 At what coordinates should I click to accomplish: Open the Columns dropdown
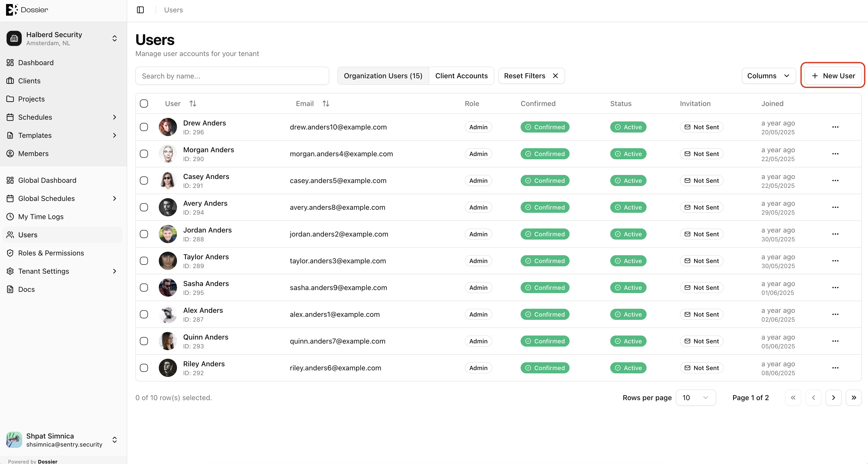769,76
